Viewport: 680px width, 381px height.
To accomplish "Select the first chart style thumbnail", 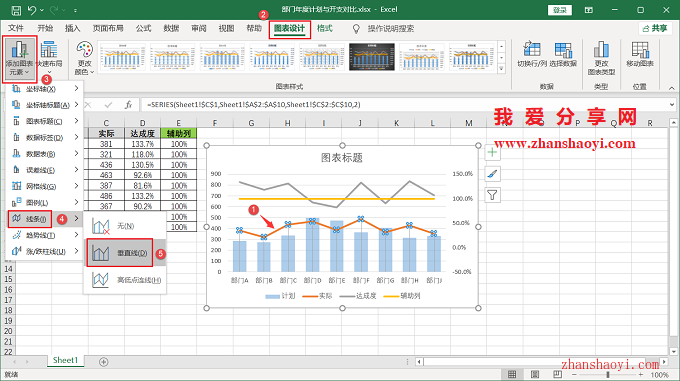I will [122, 56].
